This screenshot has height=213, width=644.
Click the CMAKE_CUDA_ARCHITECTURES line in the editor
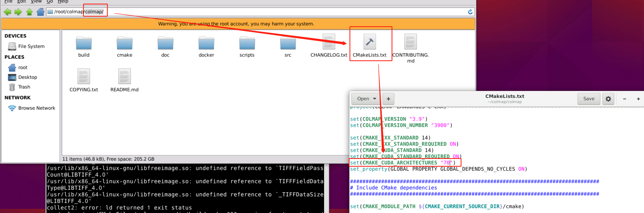(x=403, y=163)
